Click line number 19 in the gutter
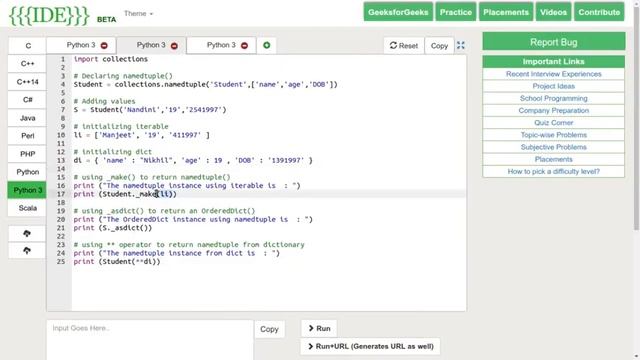 point(61,211)
